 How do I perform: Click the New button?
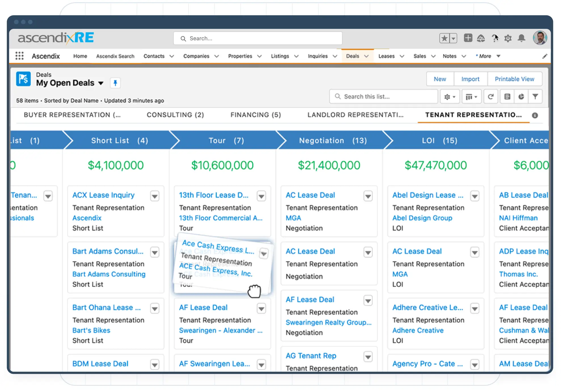pyautogui.click(x=440, y=79)
